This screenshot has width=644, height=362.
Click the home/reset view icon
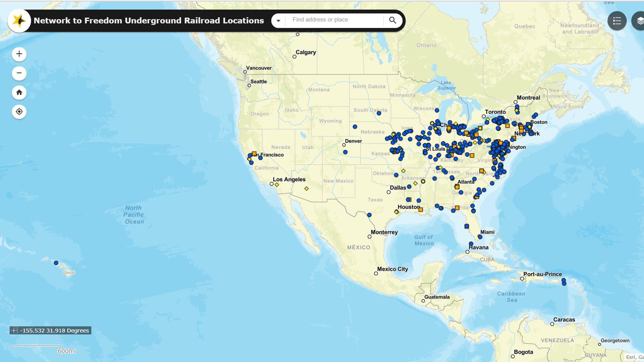(x=19, y=92)
